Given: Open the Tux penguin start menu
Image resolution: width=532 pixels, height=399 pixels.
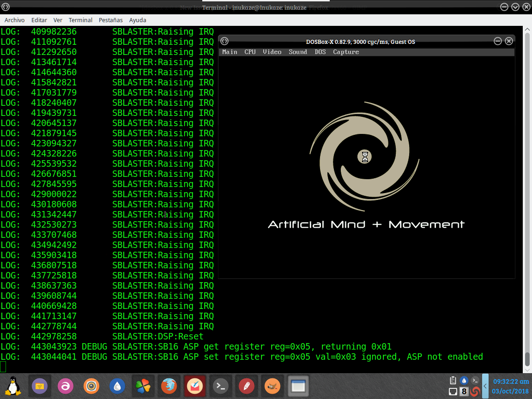Looking at the screenshot, I should tap(13, 386).
